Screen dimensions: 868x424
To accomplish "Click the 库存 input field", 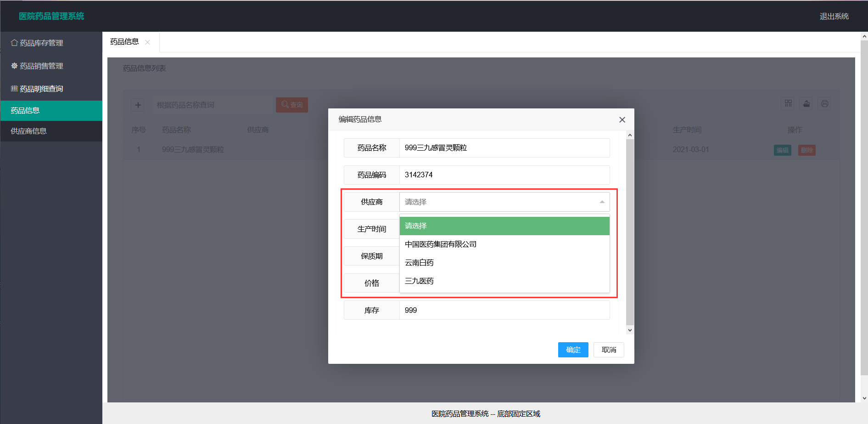I will pyautogui.click(x=504, y=311).
